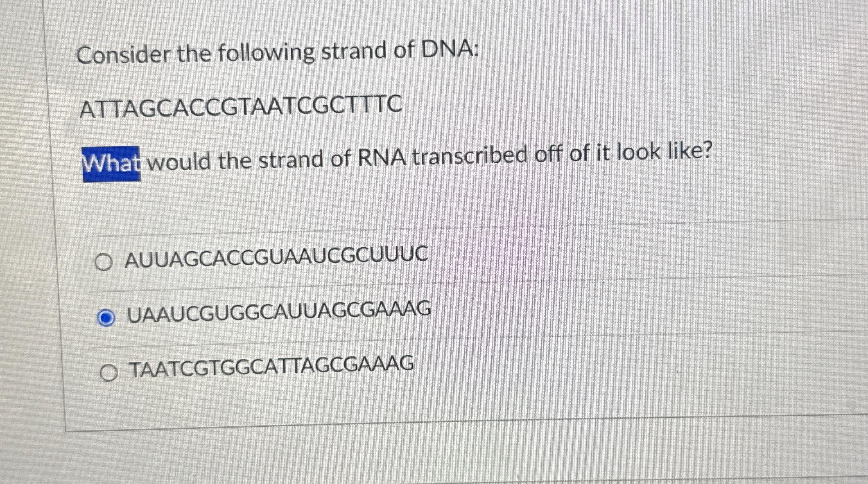Image resolution: width=868 pixels, height=484 pixels.
Task: Select the TAATCGTGGCATTAGCGAAAG answer option
Action: [x=272, y=366]
